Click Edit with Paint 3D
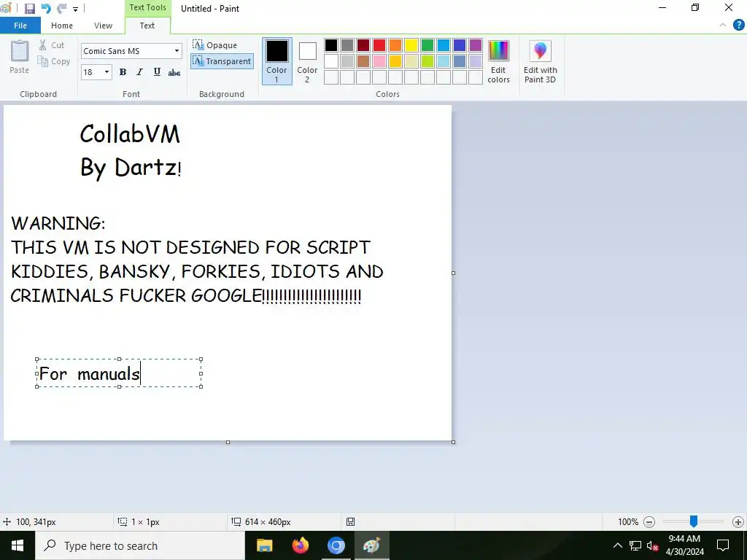 tap(541, 62)
